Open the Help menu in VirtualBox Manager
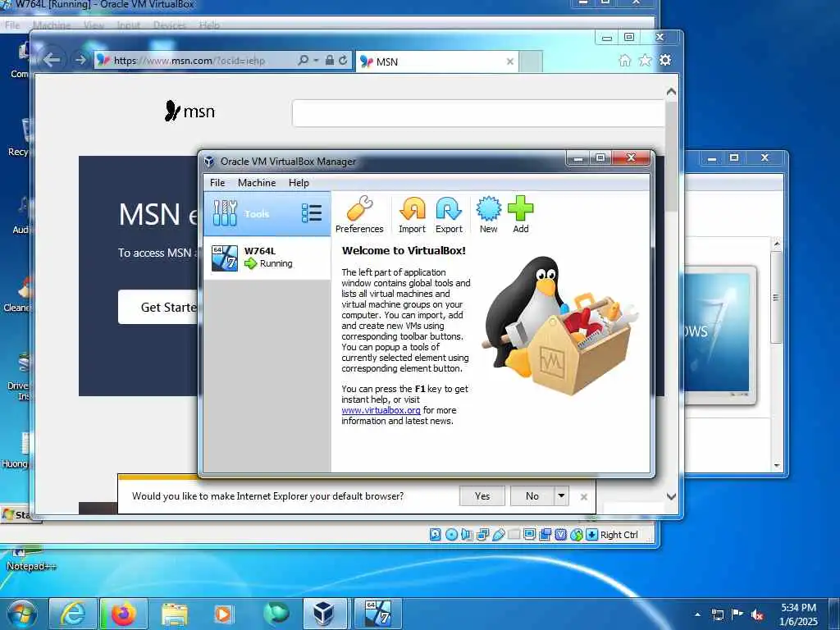 pyautogui.click(x=299, y=183)
